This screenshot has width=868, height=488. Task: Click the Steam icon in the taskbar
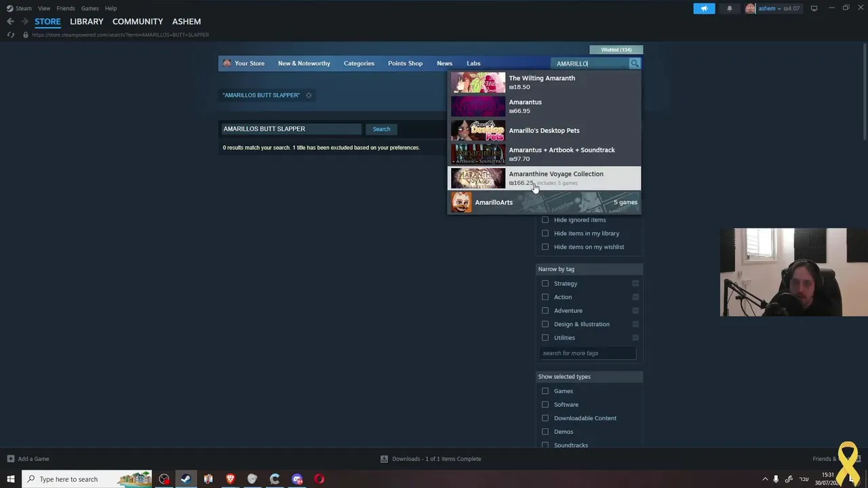(x=186, y=479)
